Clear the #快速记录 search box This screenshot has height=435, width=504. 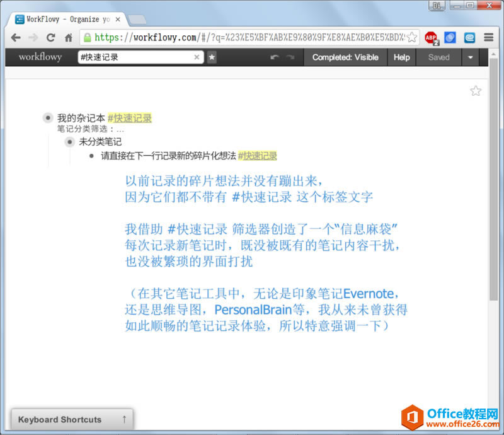197,57
